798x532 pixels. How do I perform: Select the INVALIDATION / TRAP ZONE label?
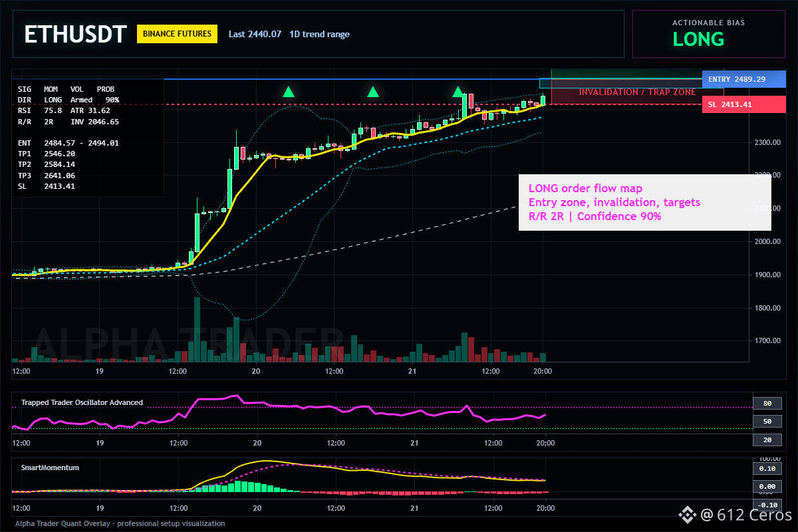[x=637, y=92]
